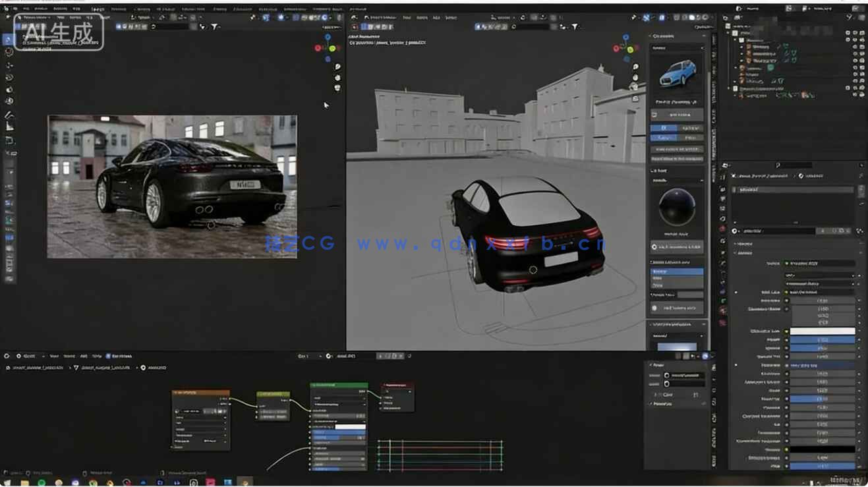Image resolution: width=868 pixels, height=487 pixels.
Task: Open the Outliner filter funnel icon
Action: pyautogui.click(x=848, y=18)
